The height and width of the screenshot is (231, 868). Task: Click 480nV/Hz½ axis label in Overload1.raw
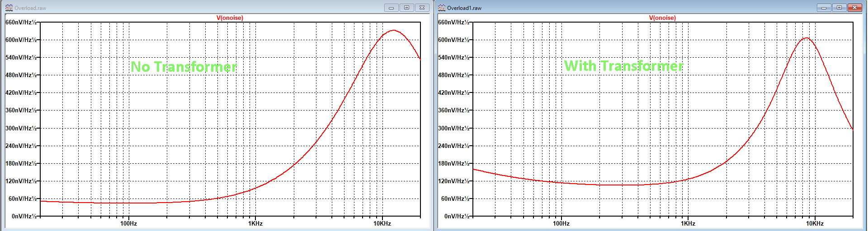pos(453,75)
